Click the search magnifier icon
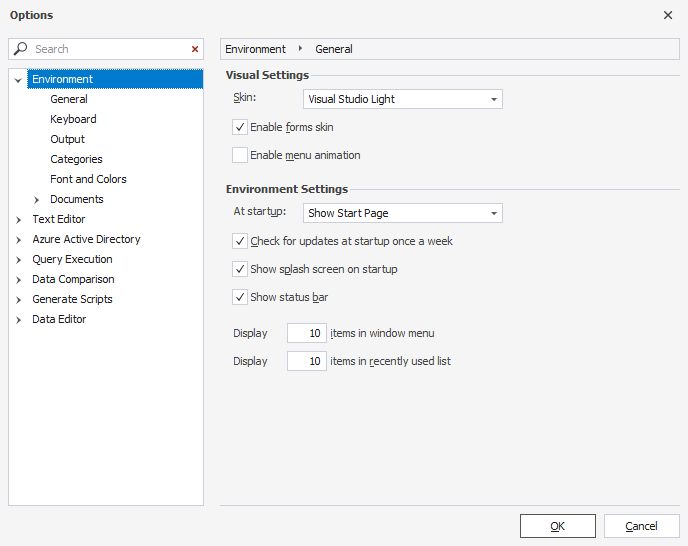Screen dimensions: 688x546 tap(20, 49)
